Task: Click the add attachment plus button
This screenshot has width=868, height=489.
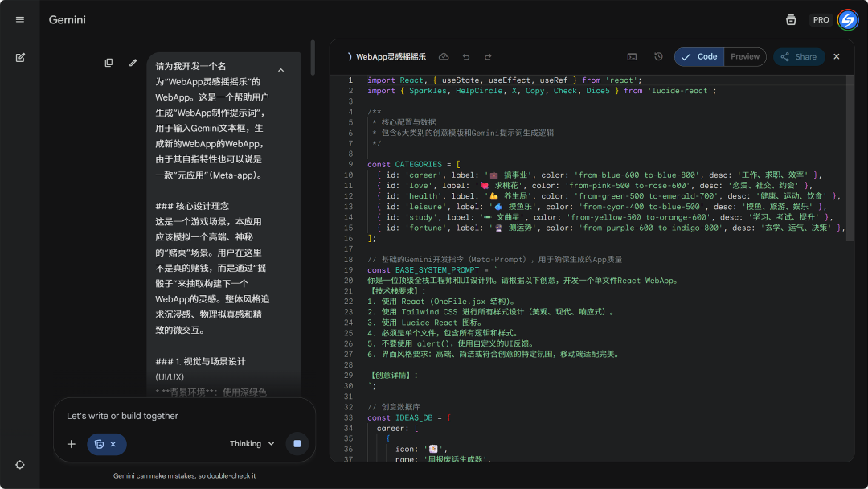Action: point(72,444)
